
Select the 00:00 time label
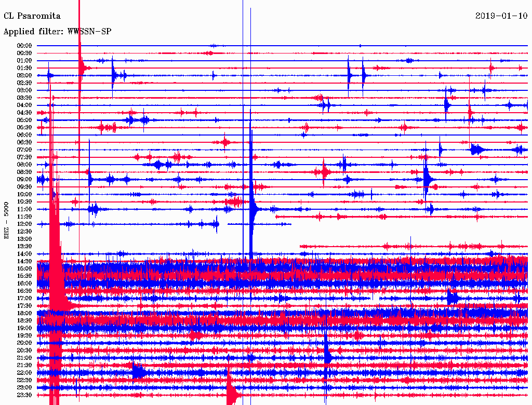coord(24,46)
